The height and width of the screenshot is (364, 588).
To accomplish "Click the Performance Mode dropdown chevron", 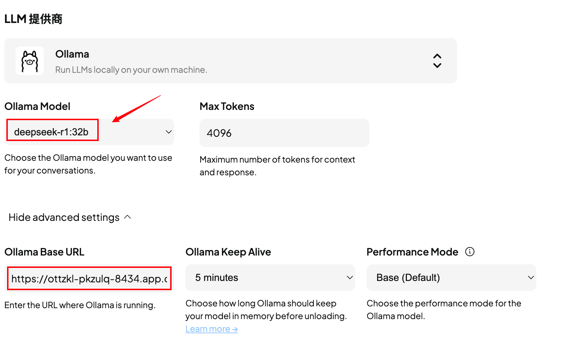I will click(x=531, y=278).
